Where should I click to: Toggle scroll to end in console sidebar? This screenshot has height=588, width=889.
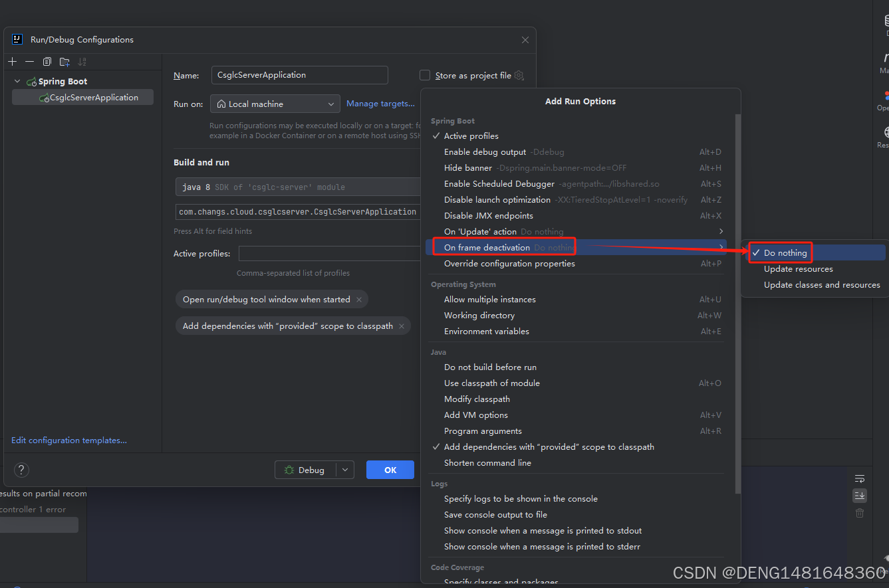tap(859, 495)
